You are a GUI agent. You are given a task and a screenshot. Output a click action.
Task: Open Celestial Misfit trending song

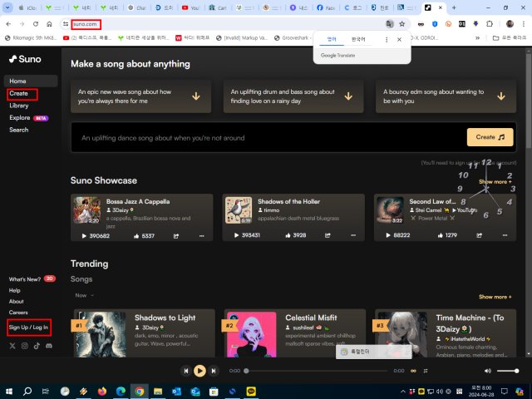(311, 318)
